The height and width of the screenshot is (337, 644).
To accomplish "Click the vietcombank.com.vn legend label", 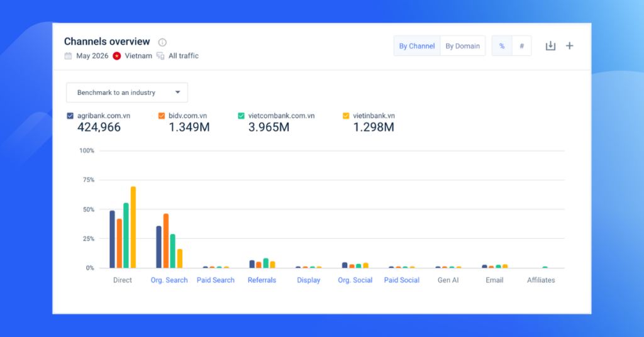I will [281, 116].
